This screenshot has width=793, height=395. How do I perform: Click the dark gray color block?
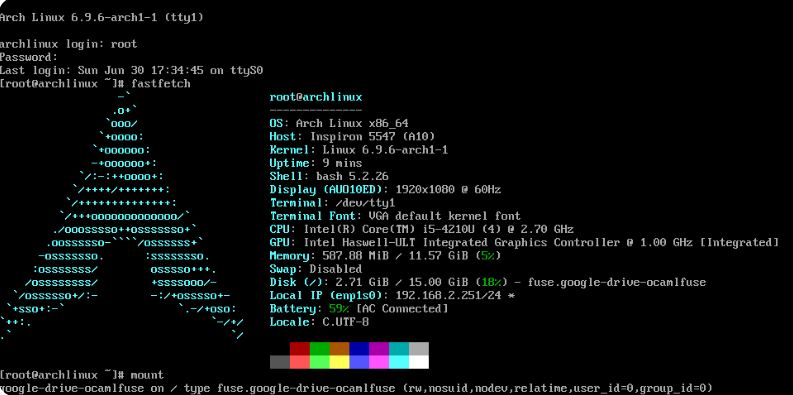[x=280, y=362]
